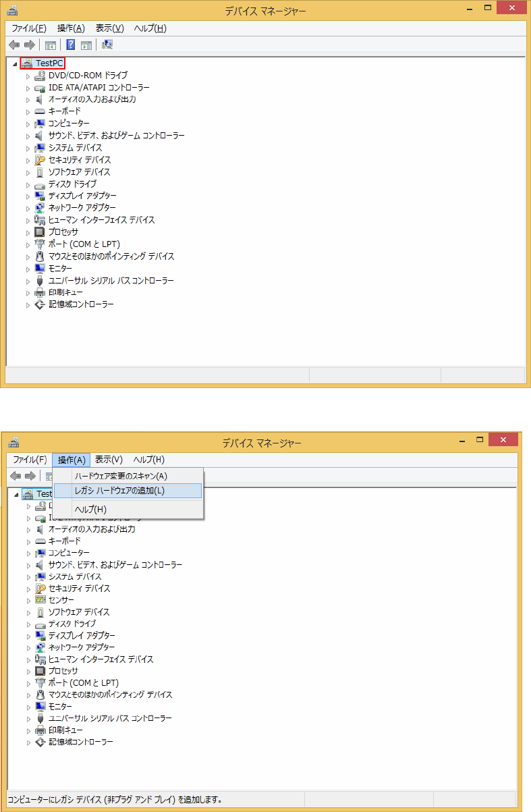This screenshot has width=531, height=812.
Task: Click 記憶域コントローラー icon in upper window
Action: point(40,304)
